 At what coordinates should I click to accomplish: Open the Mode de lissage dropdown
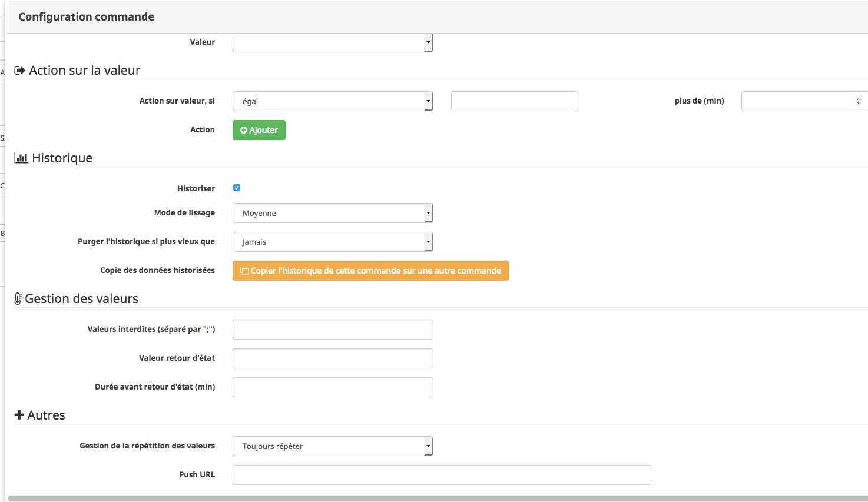(x=333, y=213)
